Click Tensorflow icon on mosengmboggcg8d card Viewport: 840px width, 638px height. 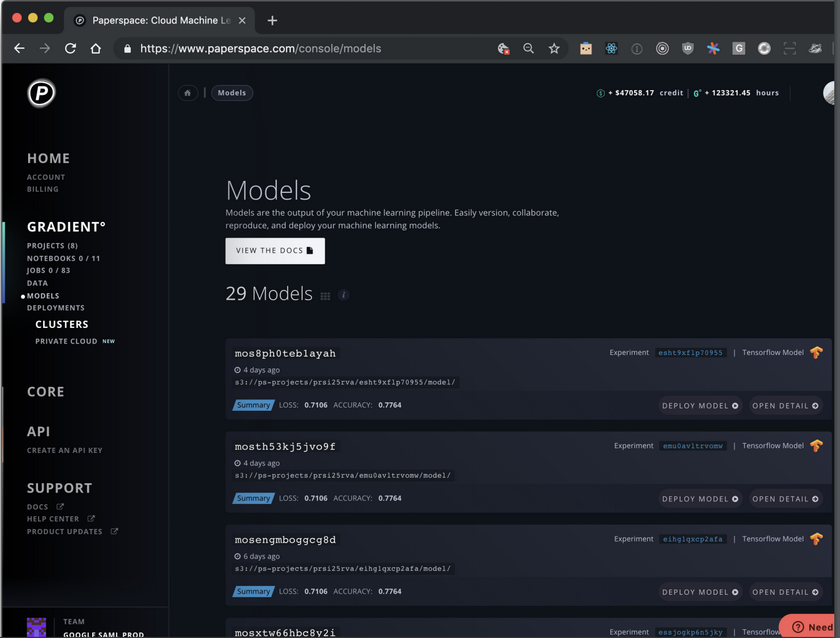(816, 539)
